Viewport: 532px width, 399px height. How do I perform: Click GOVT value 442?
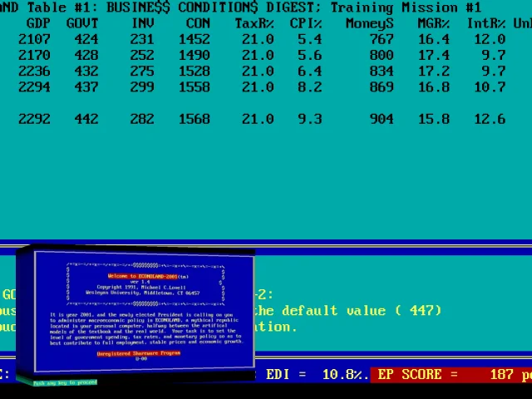click(x=86, y=119)
